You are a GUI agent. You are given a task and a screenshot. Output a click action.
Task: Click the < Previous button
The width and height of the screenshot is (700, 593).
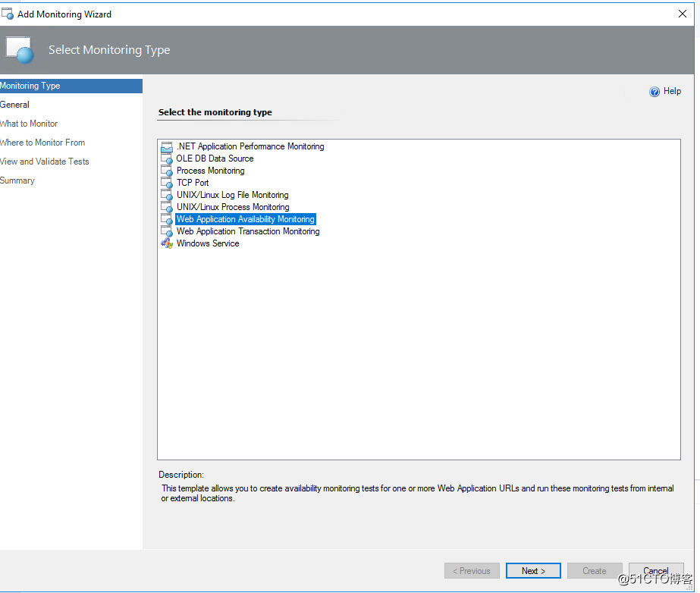pos(472,571)
